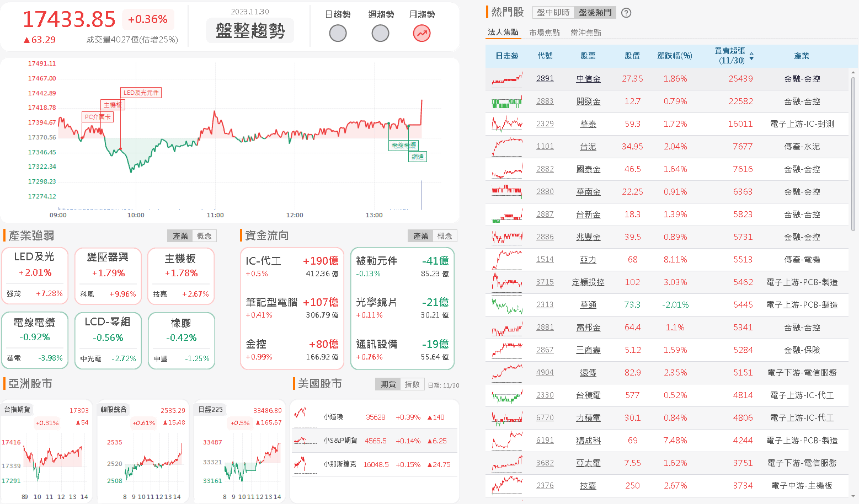Select 概念 in the 產業強弱 section
The height and width of the screenshot is (504, 859).
[x=204, y=236]
